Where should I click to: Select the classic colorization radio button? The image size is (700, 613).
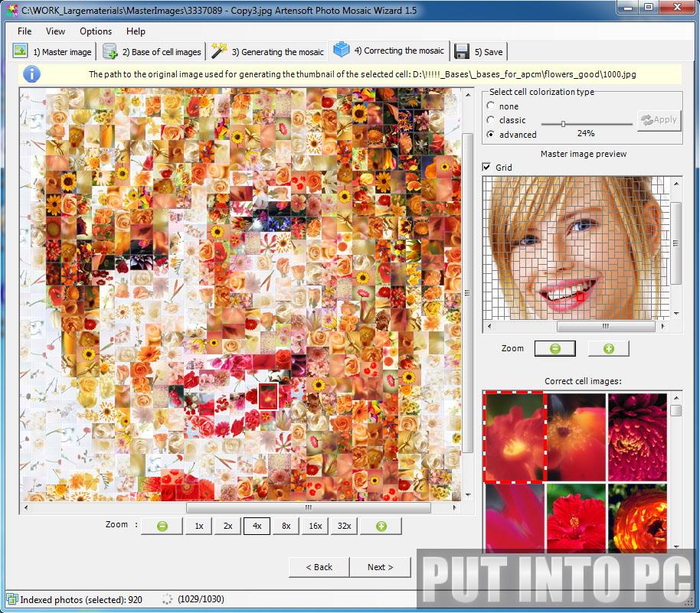click(x=492, y=120)
